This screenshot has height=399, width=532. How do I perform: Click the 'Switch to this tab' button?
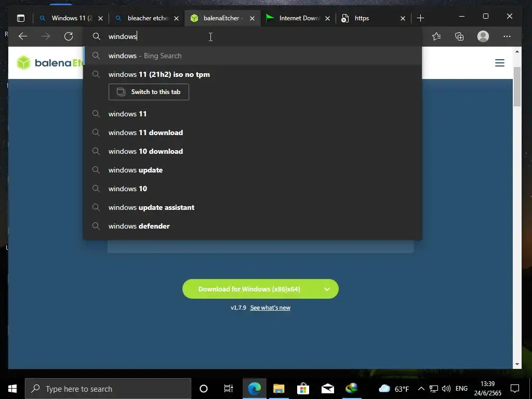(149, 92)
